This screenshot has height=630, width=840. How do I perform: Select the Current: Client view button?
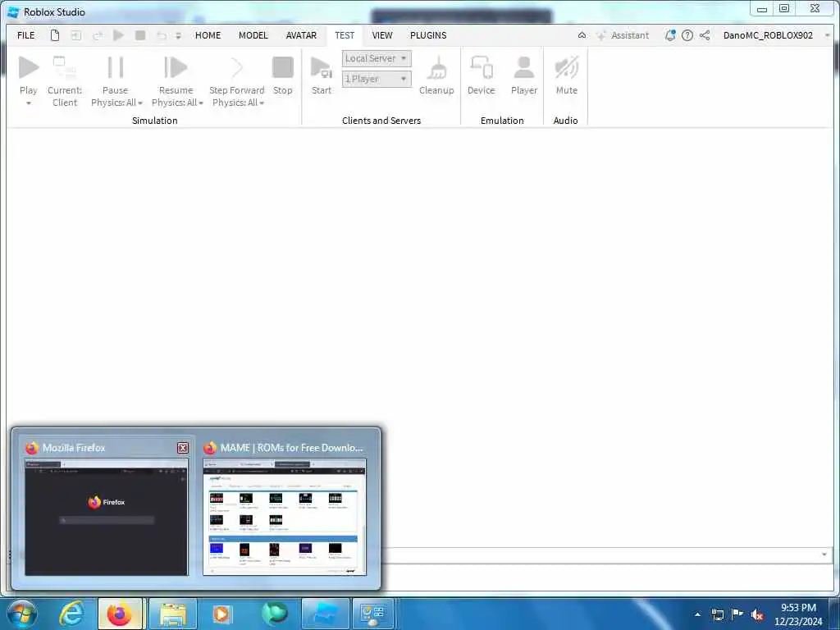click(x=64, y=80)
